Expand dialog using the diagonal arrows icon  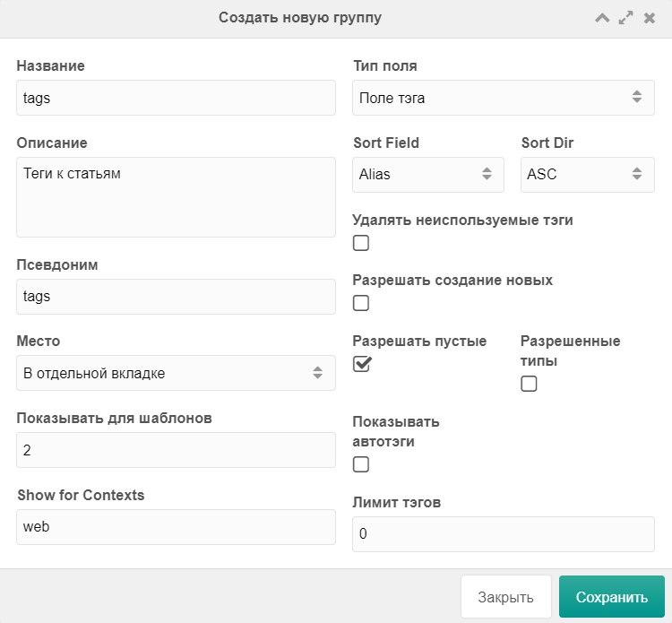[x=625, y=18]
